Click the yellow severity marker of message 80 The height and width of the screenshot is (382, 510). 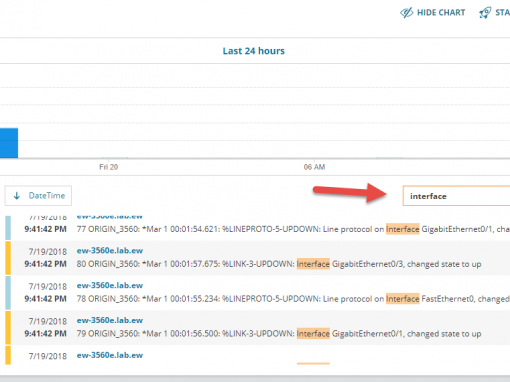coord(8,258)
